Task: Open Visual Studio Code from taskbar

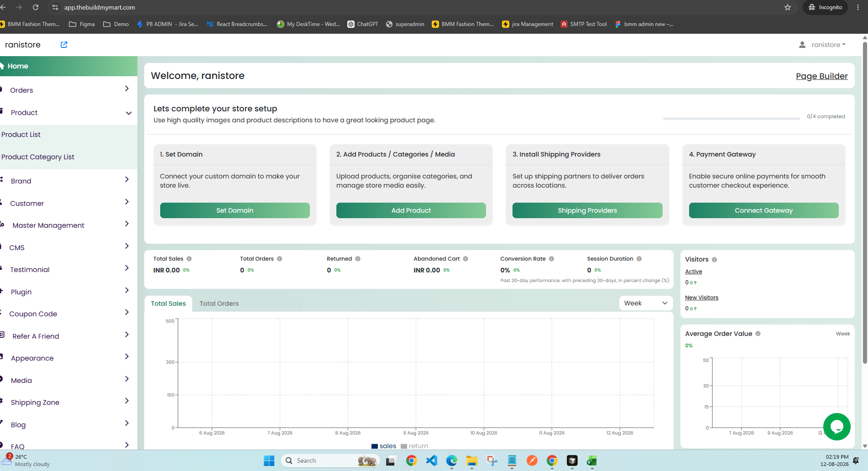Action: 431,461
